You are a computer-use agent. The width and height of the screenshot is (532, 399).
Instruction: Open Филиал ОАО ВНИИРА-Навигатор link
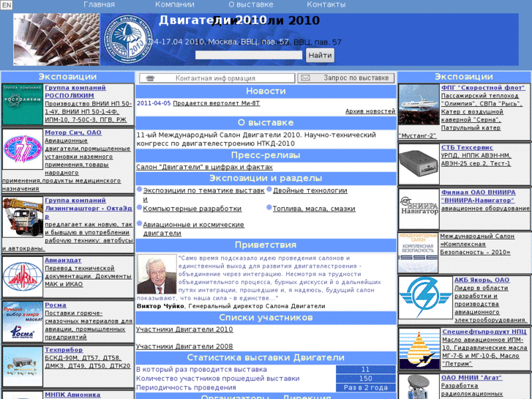pyautogui.click(x=479, y=196)
